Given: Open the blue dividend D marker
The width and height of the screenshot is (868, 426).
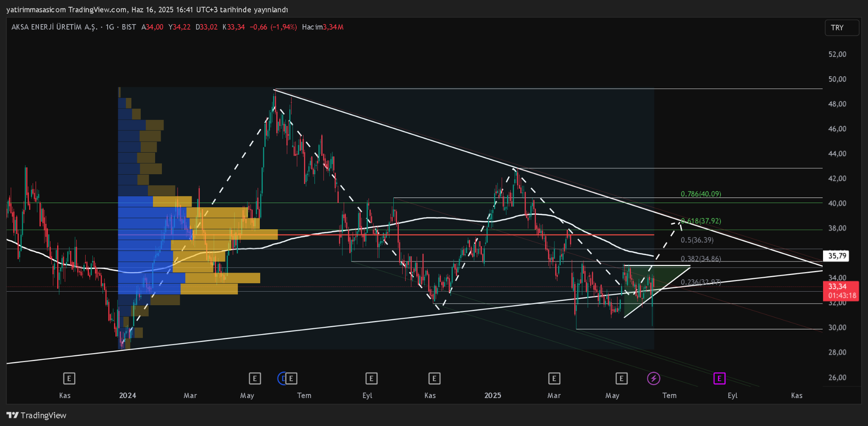Looking at the screenshot, I should (281, 378).
